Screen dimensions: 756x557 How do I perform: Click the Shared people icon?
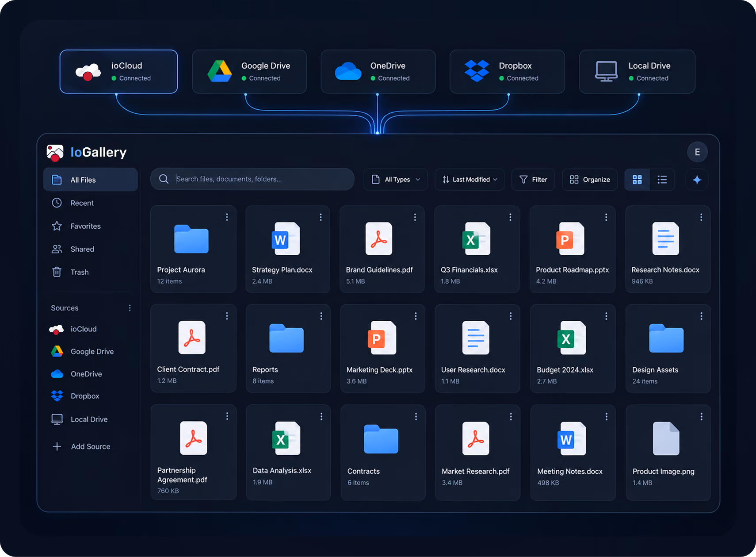57,249
